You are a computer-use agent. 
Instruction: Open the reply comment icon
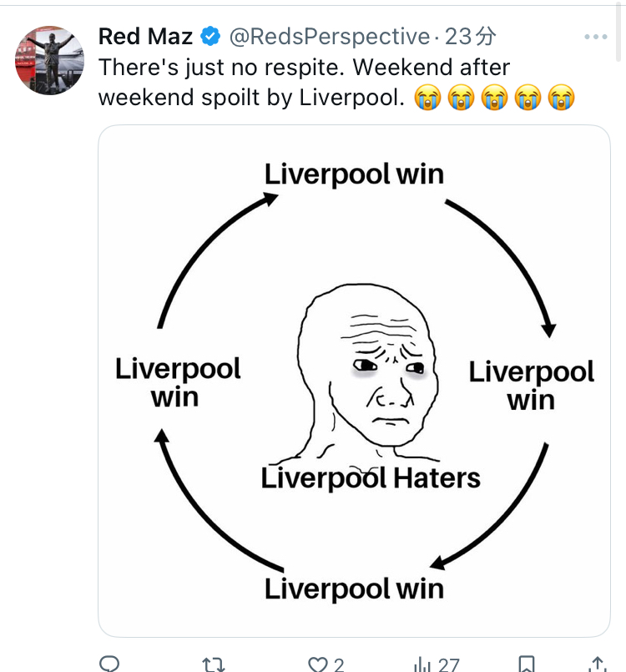(x=109, y=664)
